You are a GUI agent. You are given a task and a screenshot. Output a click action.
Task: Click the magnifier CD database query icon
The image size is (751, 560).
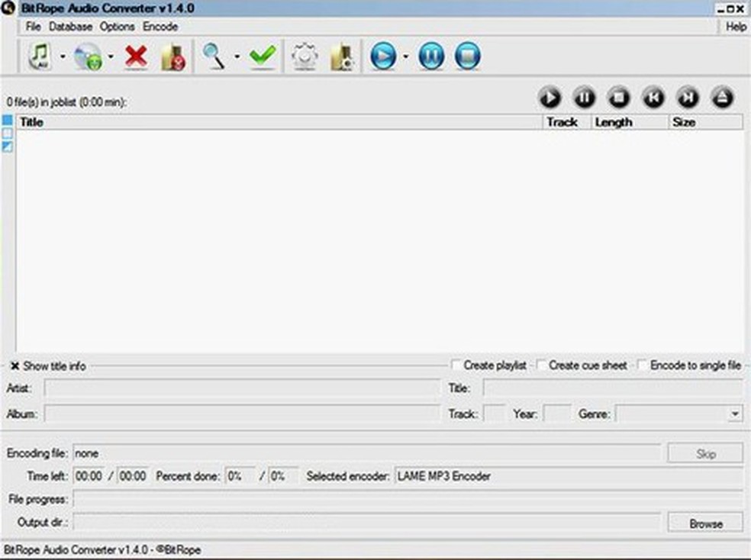tap(214, 56)
